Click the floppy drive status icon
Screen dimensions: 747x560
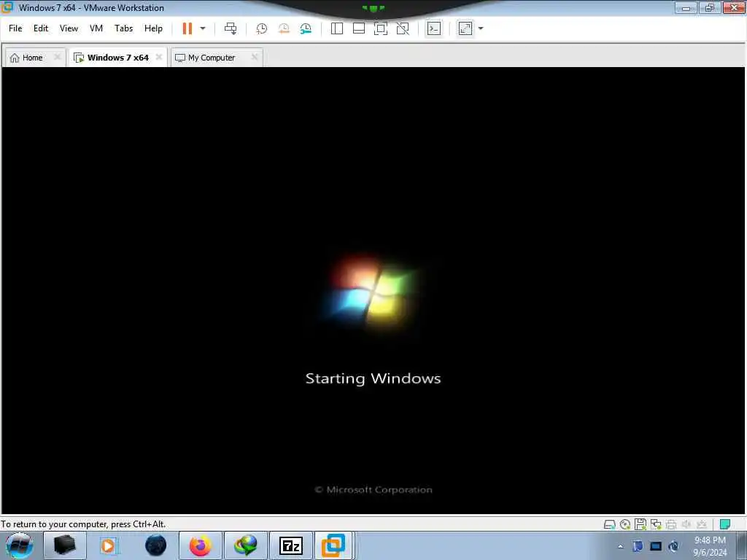pos(640,524)
